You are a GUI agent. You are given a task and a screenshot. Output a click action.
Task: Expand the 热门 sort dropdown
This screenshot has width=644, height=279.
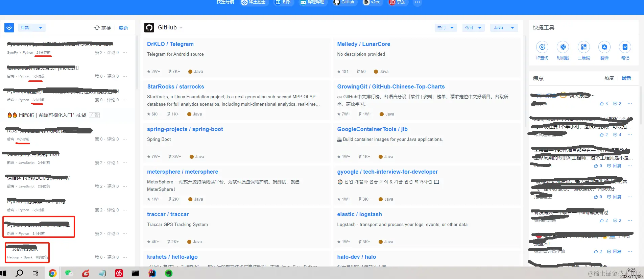pos(446,28)
